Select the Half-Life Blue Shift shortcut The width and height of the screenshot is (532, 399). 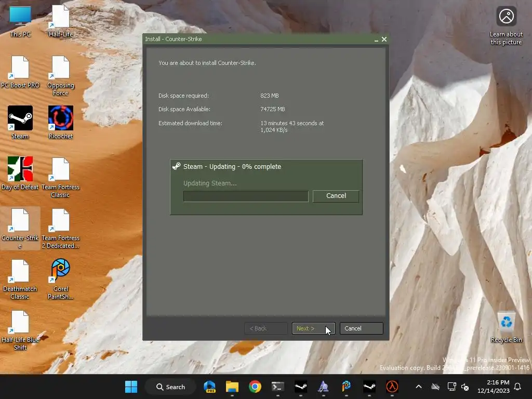pyautogui.click(x=20, y=330)
